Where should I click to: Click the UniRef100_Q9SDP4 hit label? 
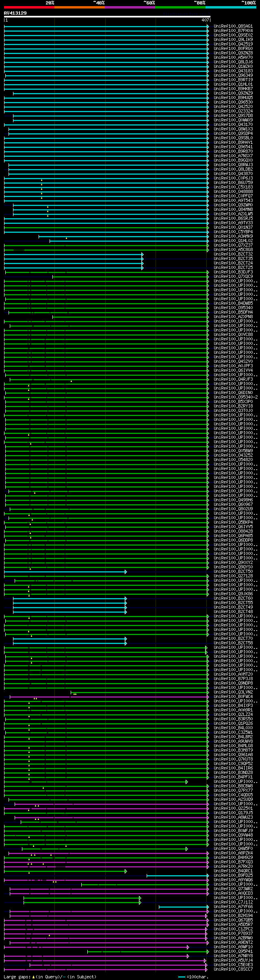point(233,134)
